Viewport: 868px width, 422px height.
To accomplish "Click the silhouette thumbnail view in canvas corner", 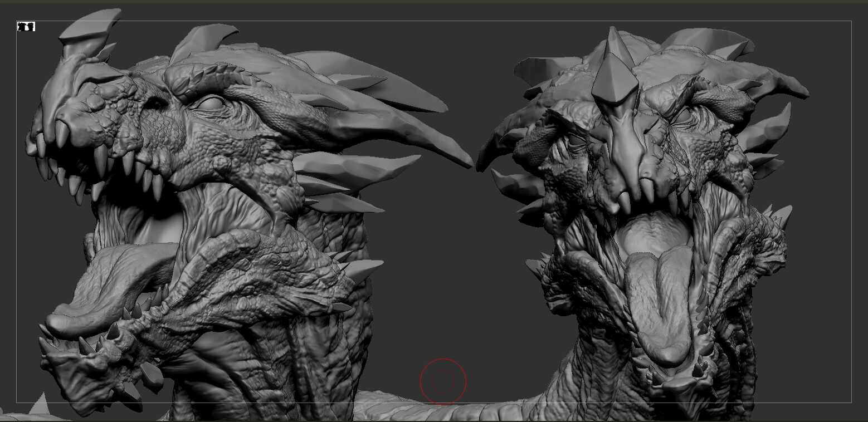I will coord(26,26).
